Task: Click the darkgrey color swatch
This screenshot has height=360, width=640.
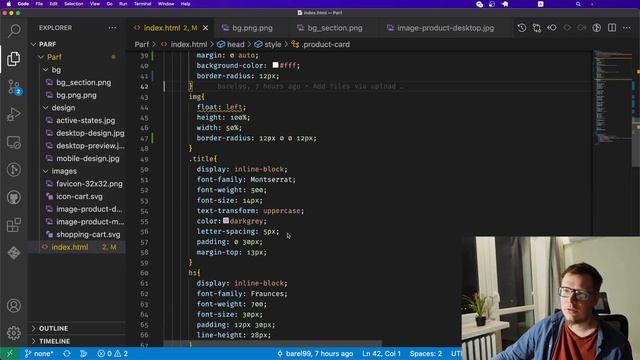Action: click(226, 220)
